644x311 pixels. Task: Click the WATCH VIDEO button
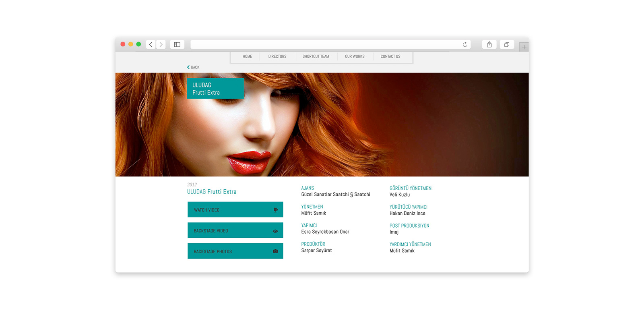click(235, 209)
